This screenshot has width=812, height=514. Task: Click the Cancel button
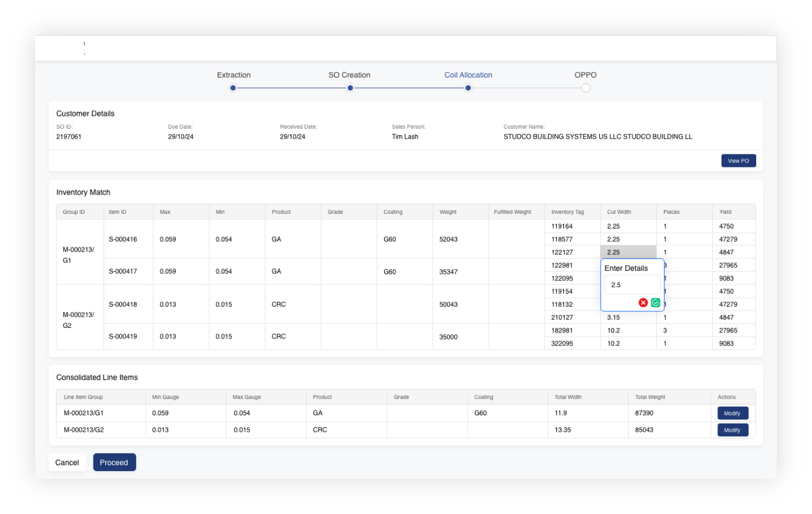(67, 462)
